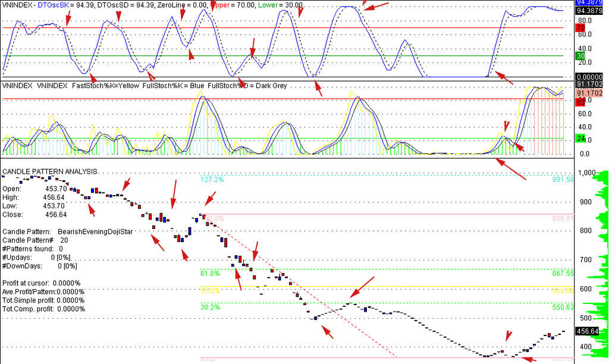Select the 127.2% Fibonacci level label
609x364 pixels.
pos(212,179)
